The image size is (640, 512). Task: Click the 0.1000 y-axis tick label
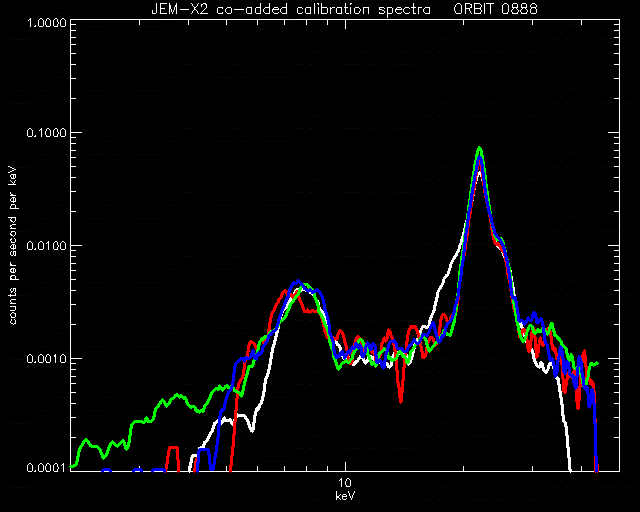coord(46,133)
